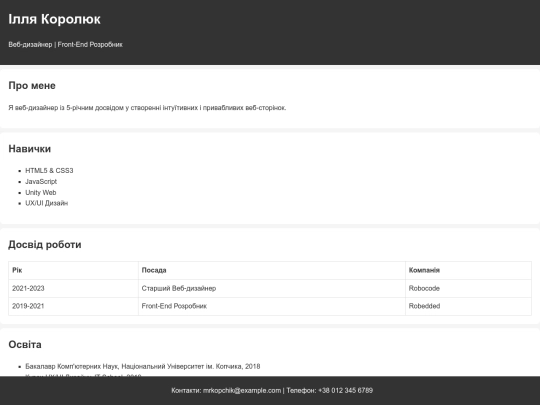Click the Навички section heading
Image resolution: width=540 pixels, height=405 pixels.
click(x=30, y=149)
